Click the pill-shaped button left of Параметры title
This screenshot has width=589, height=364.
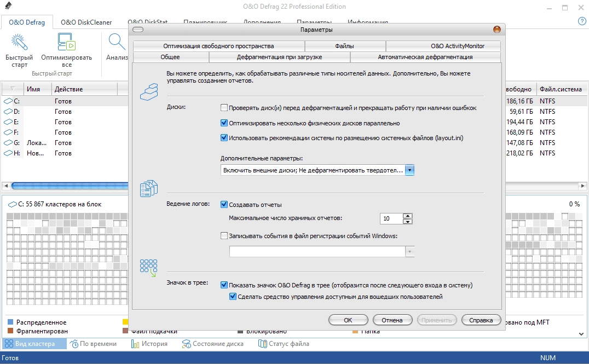coord(138,30)
